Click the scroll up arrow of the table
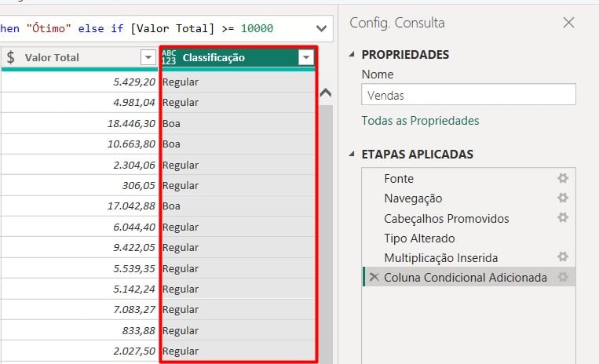This screenshot has width=599, height=364. (x=326, y=93)
